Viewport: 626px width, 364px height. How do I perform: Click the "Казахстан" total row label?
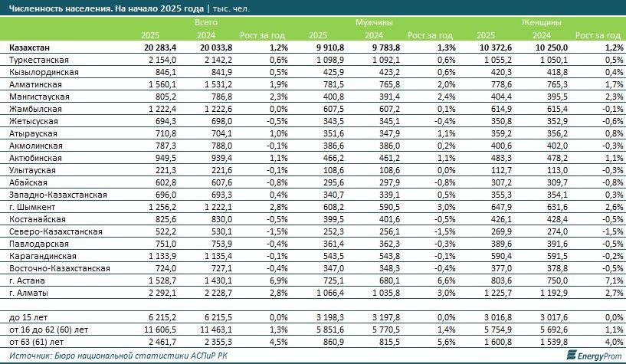[32, 48]
